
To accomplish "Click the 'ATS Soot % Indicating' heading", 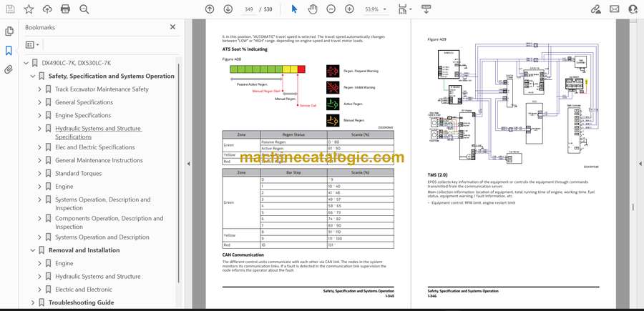I will (x=245, y=49).
